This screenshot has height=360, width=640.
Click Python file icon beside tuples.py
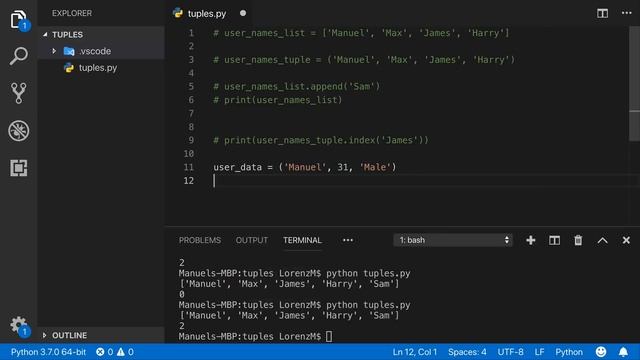point(69,68)
